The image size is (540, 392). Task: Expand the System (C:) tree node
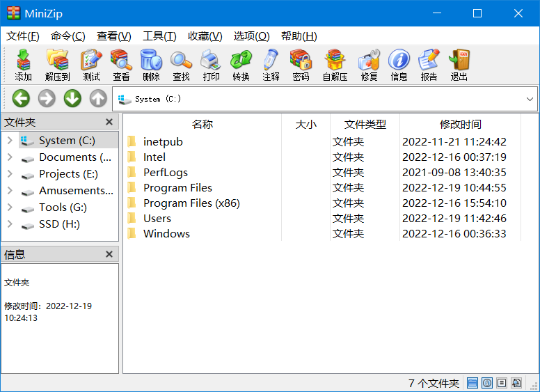tap(10, 140)
